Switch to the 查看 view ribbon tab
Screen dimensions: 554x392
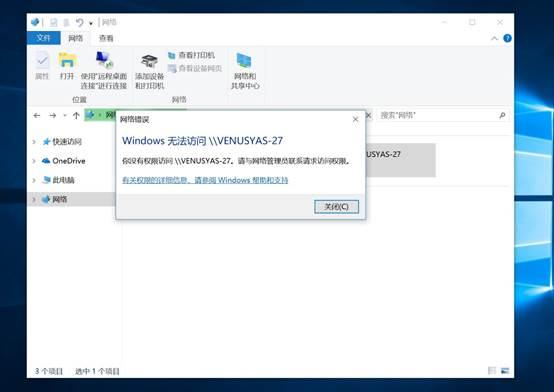pyautogui.click(x=106, y=38)
